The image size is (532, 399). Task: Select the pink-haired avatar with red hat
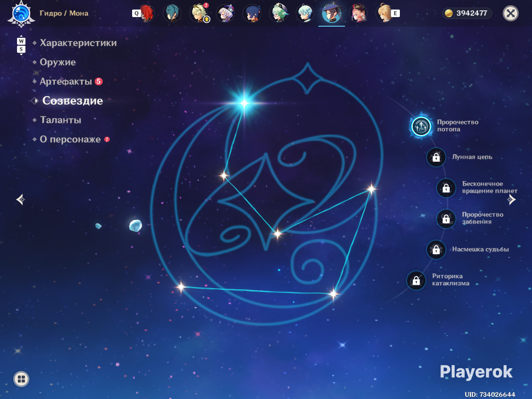(359, 13)
